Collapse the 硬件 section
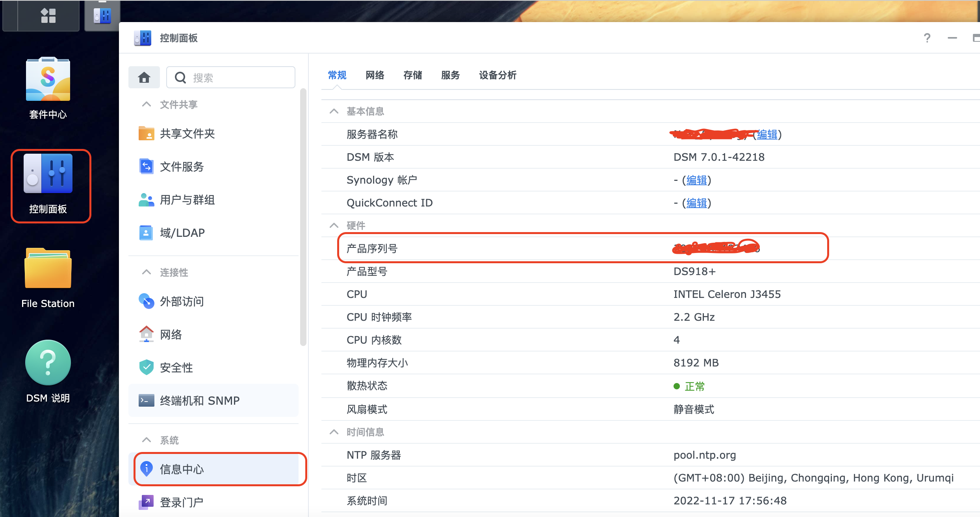The height and width of the screenshot is (517, 980). [x=334, y=225]
